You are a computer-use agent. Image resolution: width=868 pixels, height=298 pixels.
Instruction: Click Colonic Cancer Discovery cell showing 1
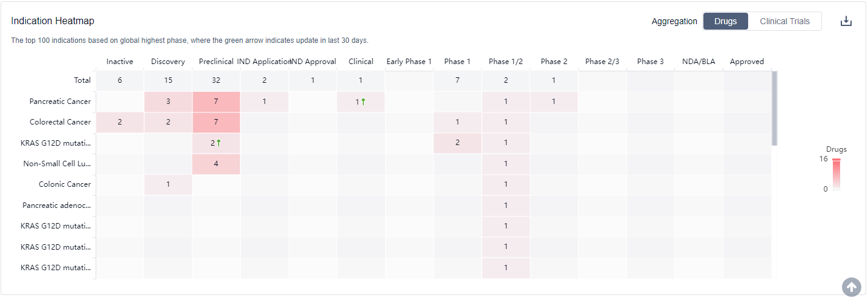click(168, 184)
